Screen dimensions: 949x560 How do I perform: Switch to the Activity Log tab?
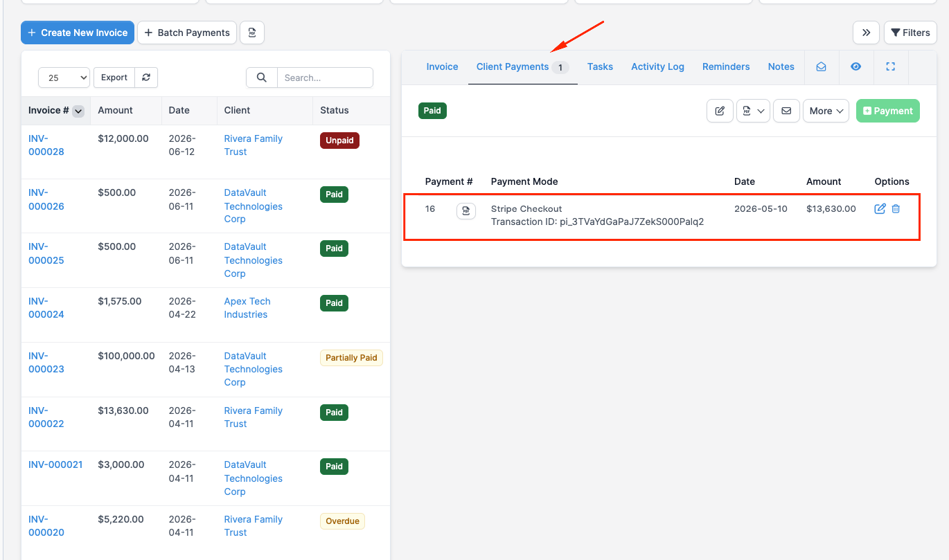[657, 66]
